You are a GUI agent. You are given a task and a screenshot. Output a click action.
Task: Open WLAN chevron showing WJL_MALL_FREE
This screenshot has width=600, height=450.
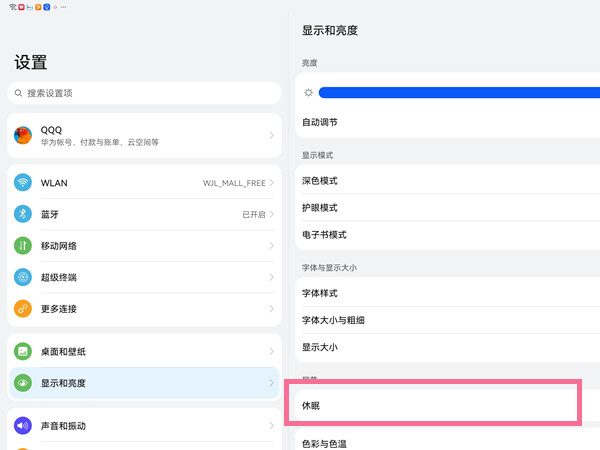pos(271,184)
